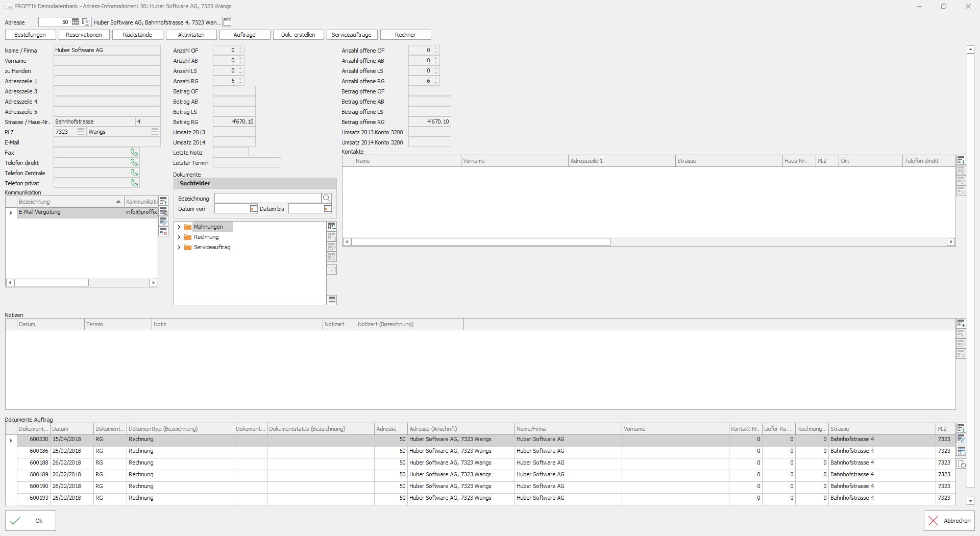Dial the Fax number phone icon
The image size is (980, 536).
pyautogui.click(x=134, y=152)
